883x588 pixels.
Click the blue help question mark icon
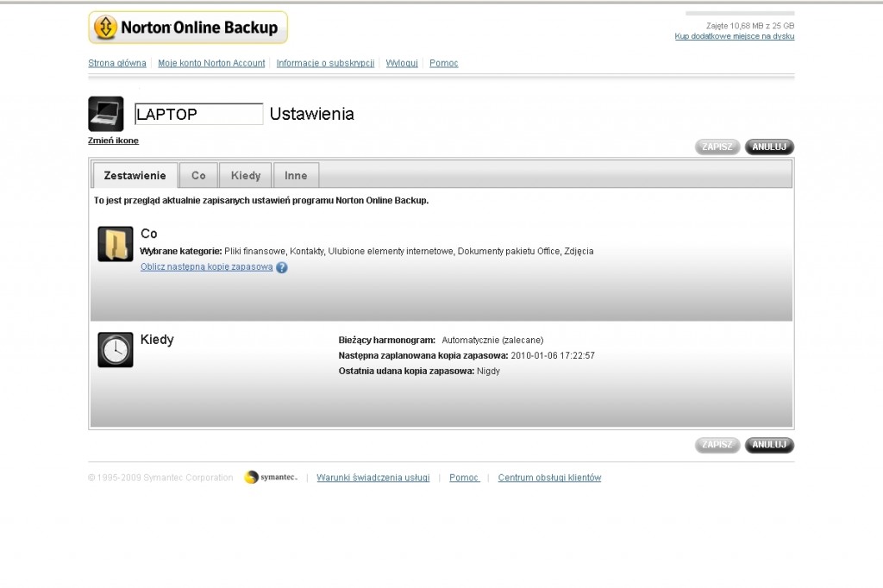282,267
